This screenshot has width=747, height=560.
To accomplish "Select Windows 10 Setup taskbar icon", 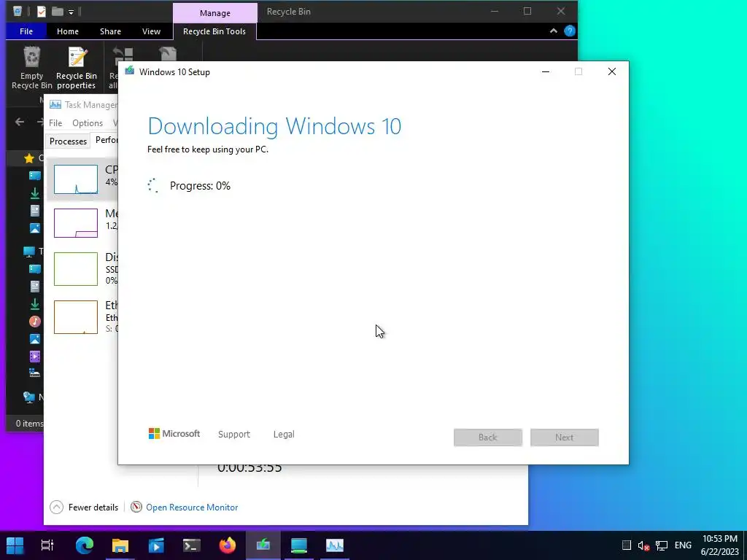I will [x=263, y=545].
